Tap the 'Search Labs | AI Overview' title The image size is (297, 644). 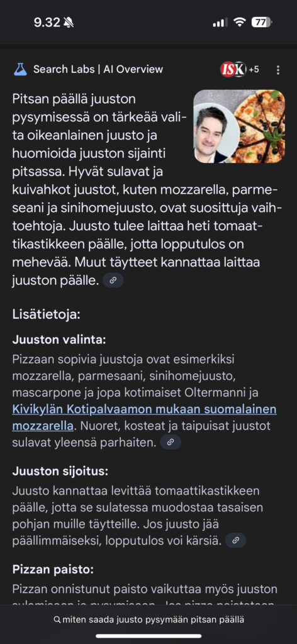(x=98, y=69)
